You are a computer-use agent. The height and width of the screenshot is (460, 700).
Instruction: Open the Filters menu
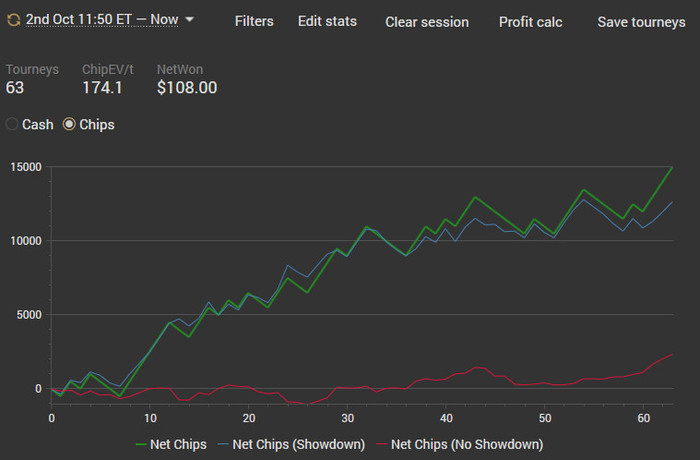tap(254, 21)
